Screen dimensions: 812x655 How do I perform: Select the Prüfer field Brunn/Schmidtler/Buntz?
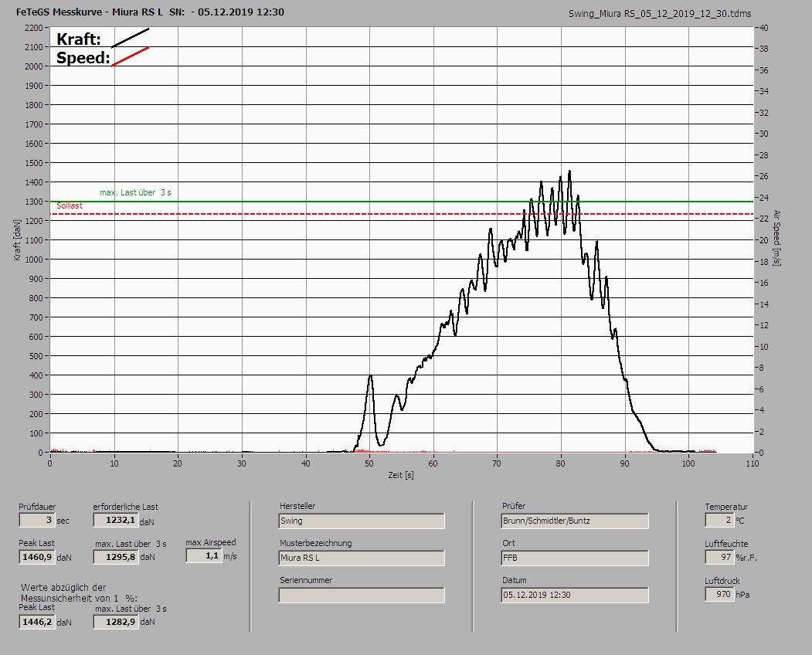575,521
